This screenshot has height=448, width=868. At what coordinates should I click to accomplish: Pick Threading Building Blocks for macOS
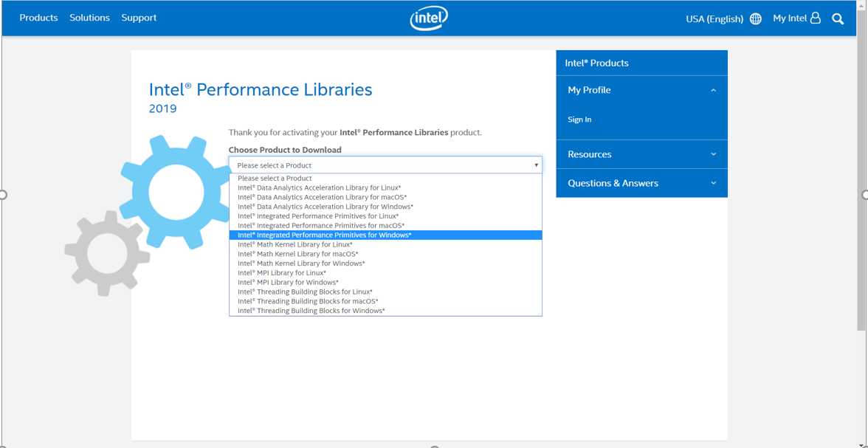[x=385, y=301]
